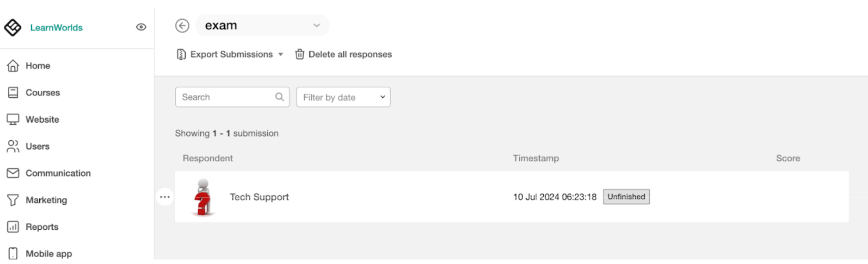
Task: Click the search magnifier icon
Action: [279, 97]
